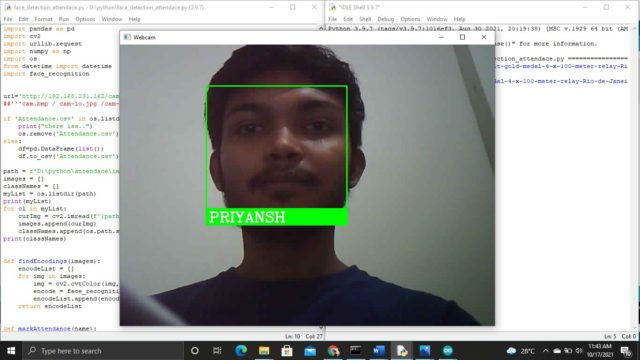The height and width of the screenshot is (360, 640).
Task: Open Debug menu in the IDLE Shell
Action: pos(386,19)
